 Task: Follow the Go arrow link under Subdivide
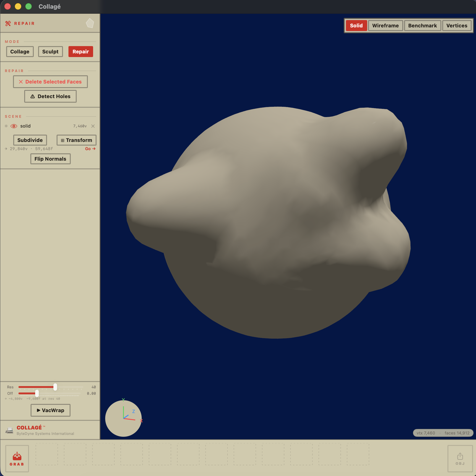tap(90, 149)
